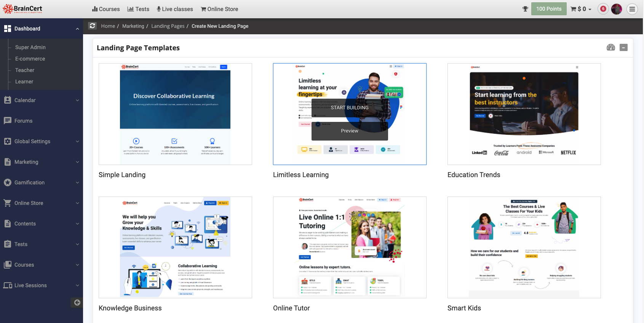This screenshot has width=644, height=323.
Task: Open Online Store in top navigation
Action: coord(219,9)
